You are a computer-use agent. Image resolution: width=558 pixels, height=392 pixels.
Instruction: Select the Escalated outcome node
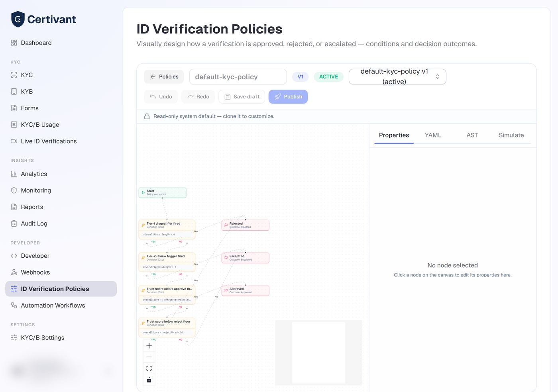[x=246, y=258]
